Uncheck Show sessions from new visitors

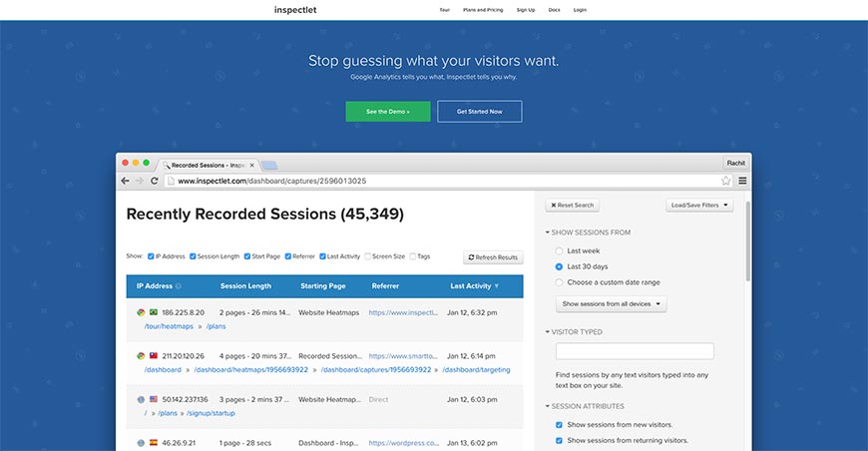(x=560, y=424)
